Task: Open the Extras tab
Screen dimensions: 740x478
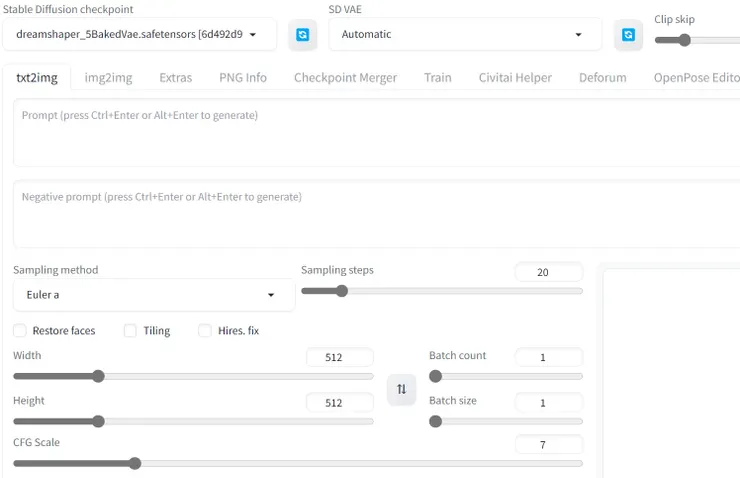Action: pyautogui.click(x=175, y=77)
